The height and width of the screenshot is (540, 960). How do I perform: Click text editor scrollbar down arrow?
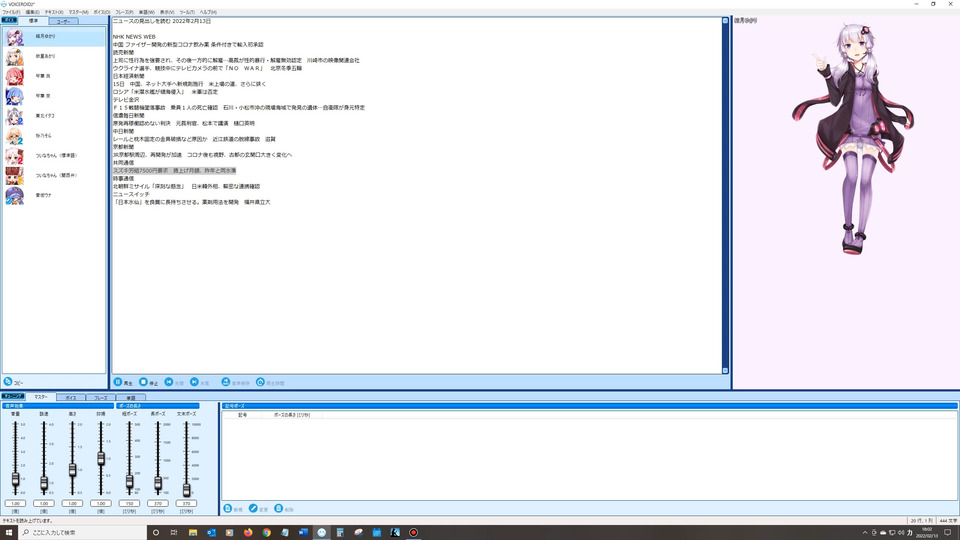(726, 370)
